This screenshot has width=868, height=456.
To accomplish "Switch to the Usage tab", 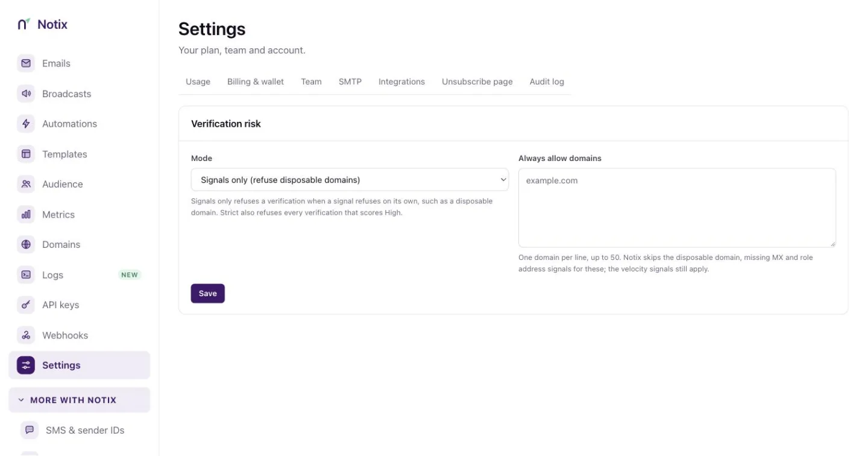I will 198,81.
